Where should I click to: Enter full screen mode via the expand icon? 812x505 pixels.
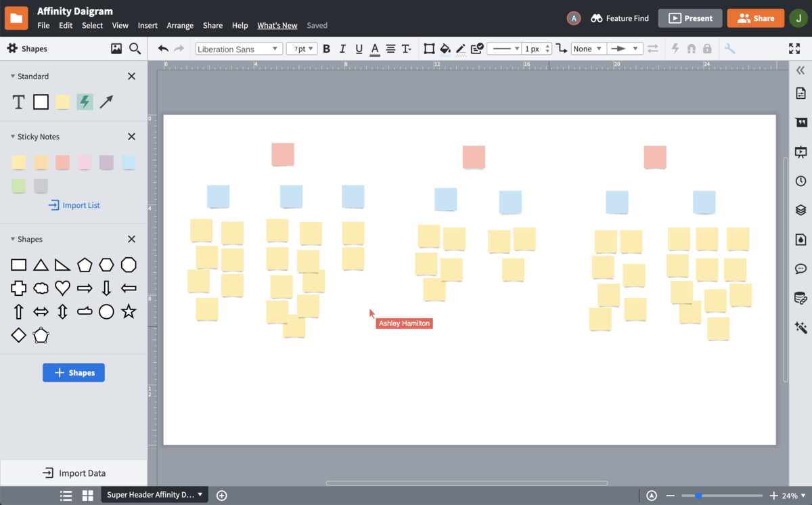click(793, 48)
